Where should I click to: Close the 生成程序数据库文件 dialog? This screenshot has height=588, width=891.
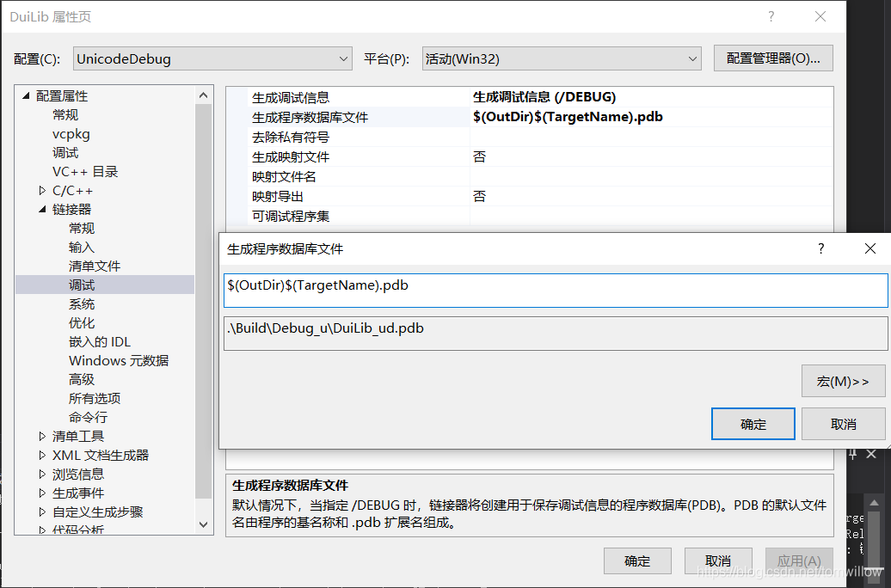click(870, 248)
